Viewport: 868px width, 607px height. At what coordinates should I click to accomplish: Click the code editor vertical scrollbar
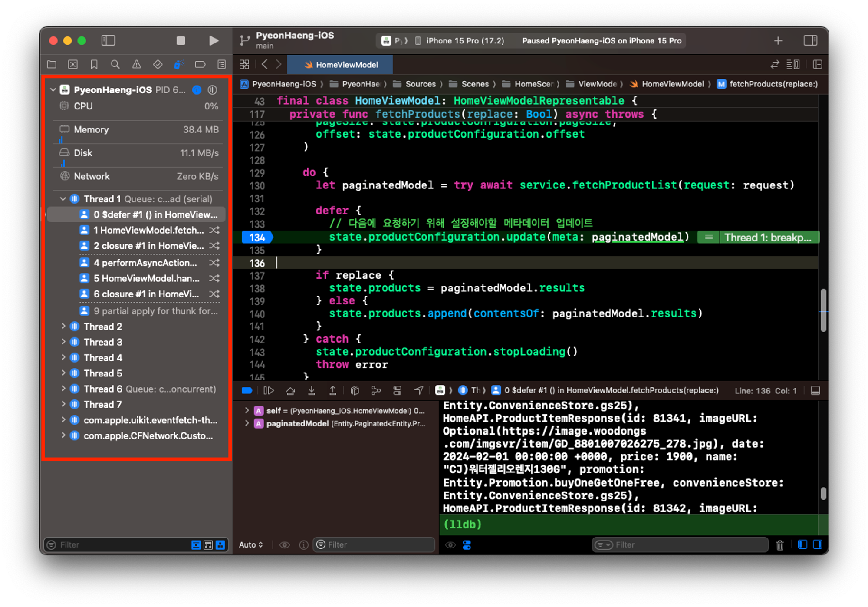[x=823, y=310]
